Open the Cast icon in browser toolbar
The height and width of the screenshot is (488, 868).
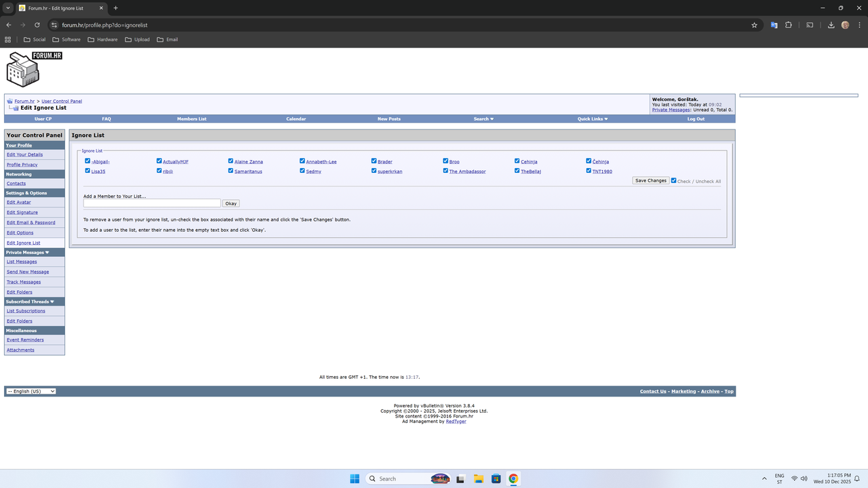click(x=810, y=24)
